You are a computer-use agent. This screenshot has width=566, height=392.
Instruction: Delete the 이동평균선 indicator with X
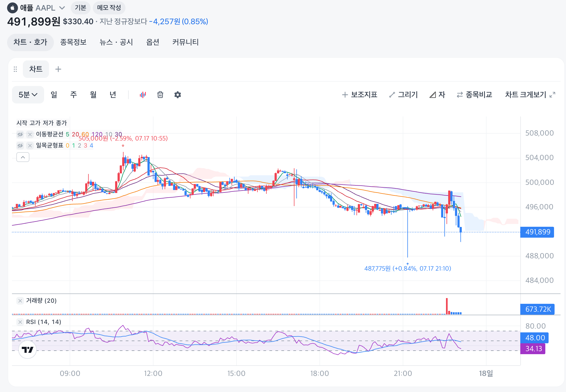(x=30, y=134)
